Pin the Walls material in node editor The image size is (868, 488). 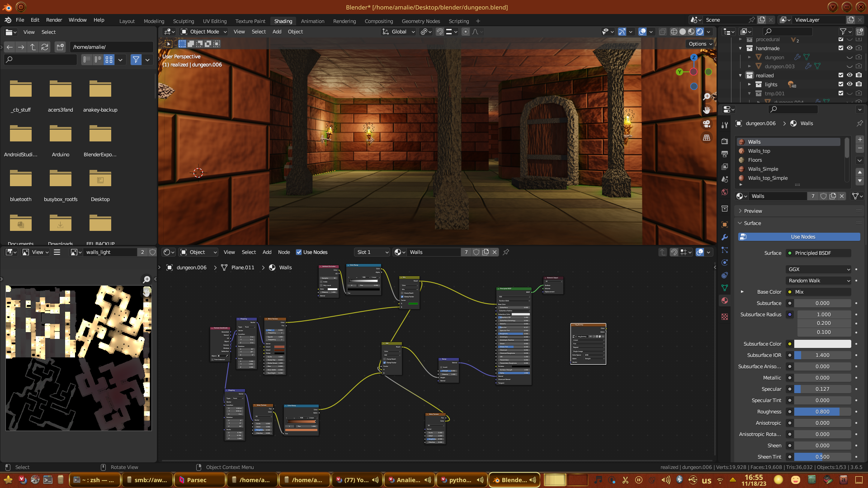click(506, 252)
